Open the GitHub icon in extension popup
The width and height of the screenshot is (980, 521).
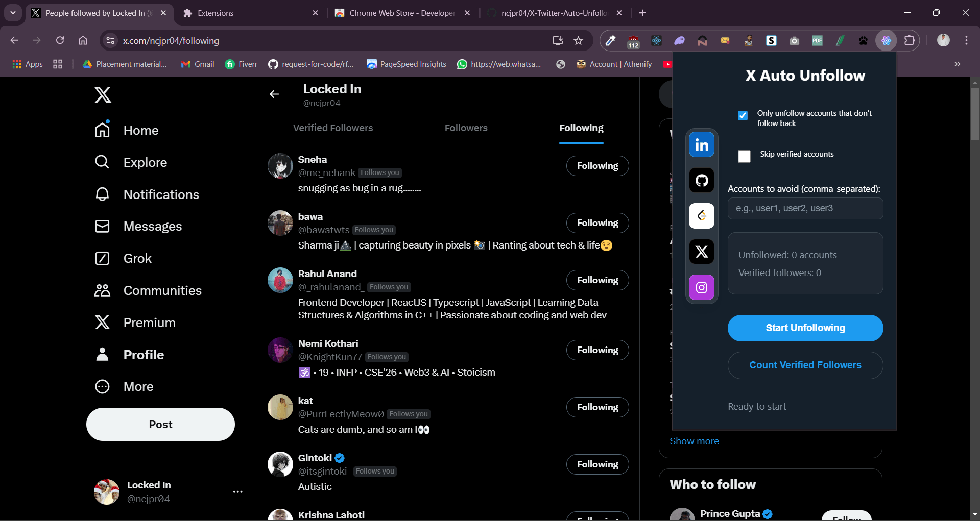pos(702,180)
